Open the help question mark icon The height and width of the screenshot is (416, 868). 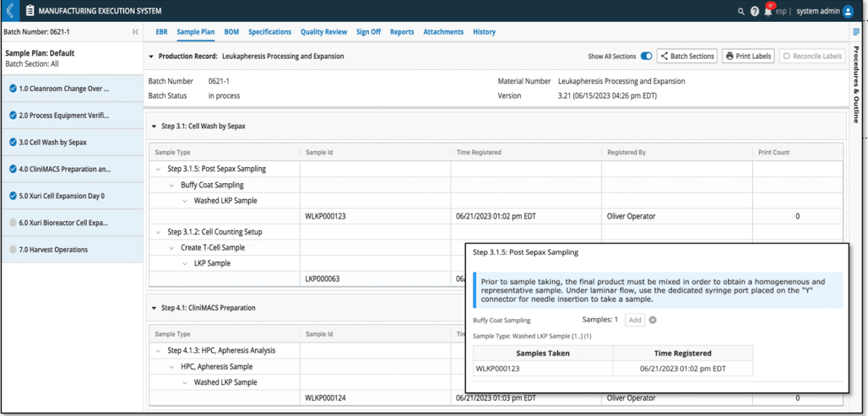[x=755, y=11]
